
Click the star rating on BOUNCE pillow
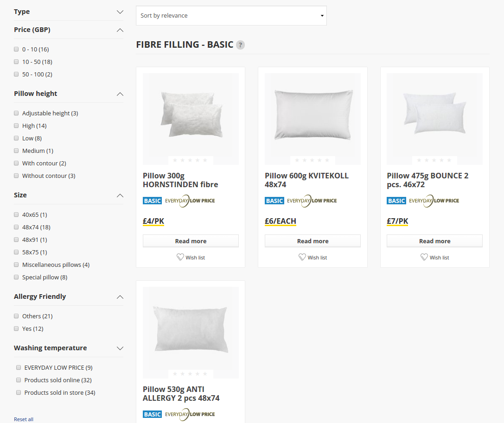coord(434,160)
